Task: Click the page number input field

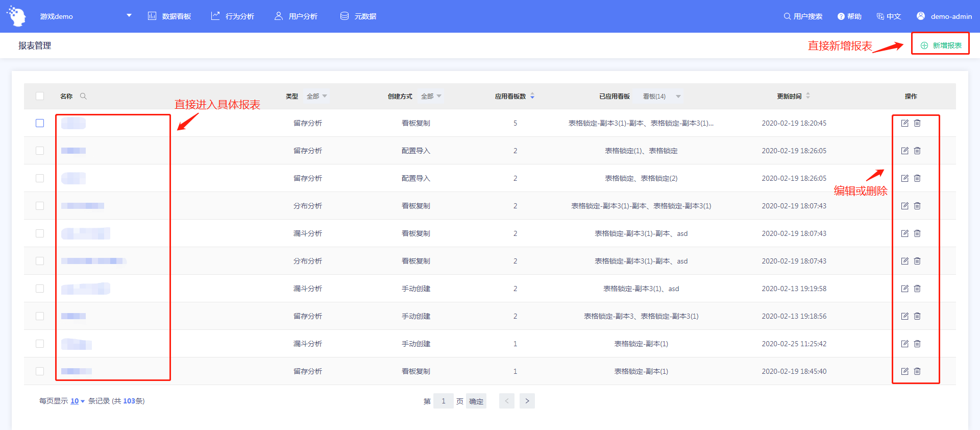Action: (444, 401)
